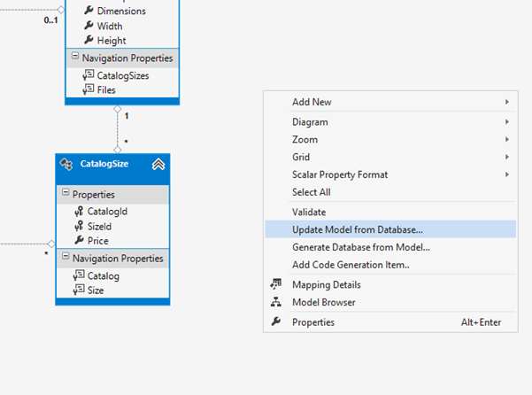Click the wrench icon next to Price
Image resolution: width=532 pixels, height=395 pixels.
78,240
